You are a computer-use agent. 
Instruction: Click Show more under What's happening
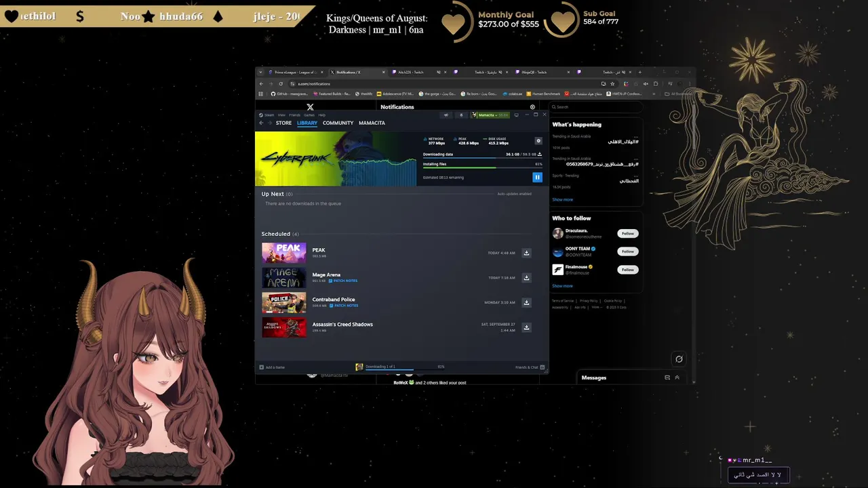(x=562, y=200)
